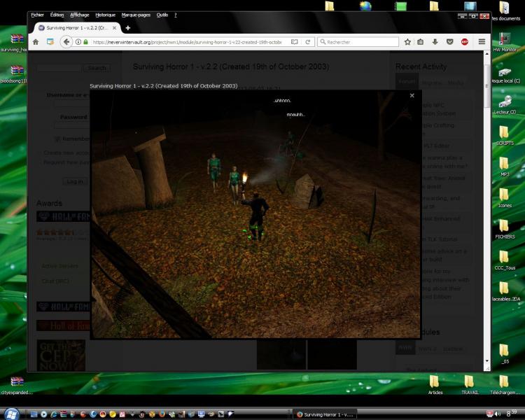525x420 pixels.
Task: Open the Historique menu
Action: point(106,15)
